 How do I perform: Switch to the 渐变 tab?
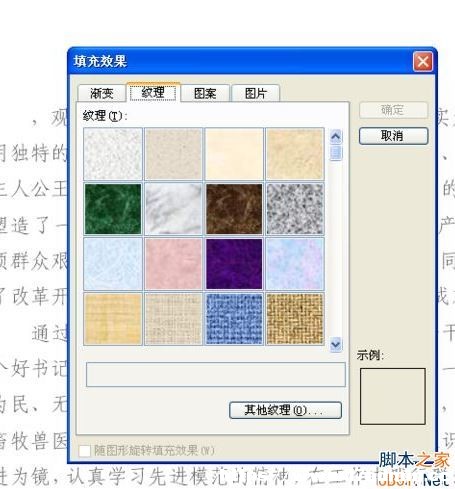tap(102, 93)
